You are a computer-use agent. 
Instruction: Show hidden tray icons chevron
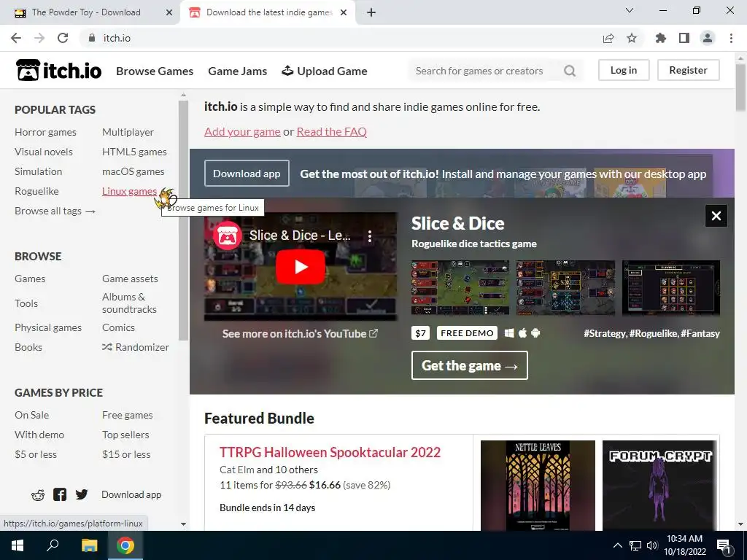(617, 545)
